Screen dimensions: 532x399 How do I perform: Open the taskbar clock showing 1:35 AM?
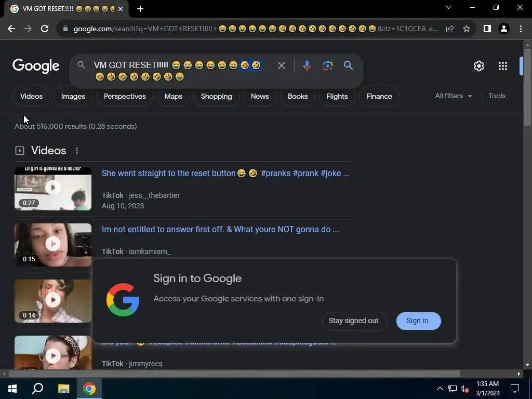487,389
